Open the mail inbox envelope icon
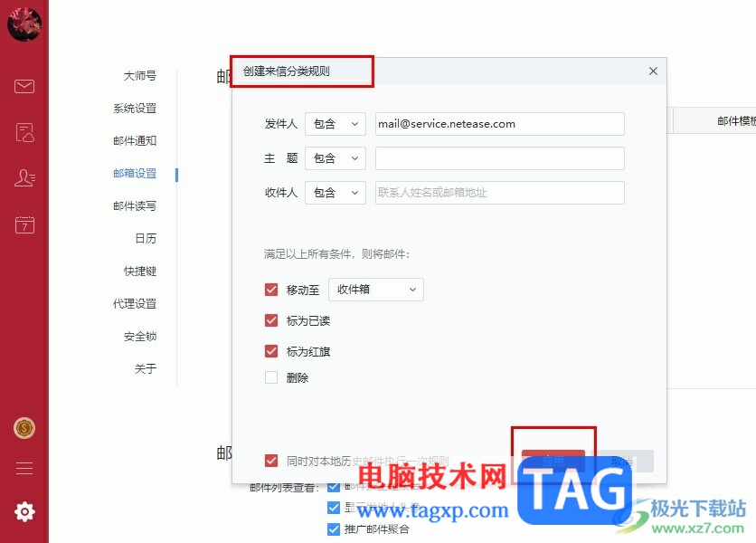 pos(24,86)
